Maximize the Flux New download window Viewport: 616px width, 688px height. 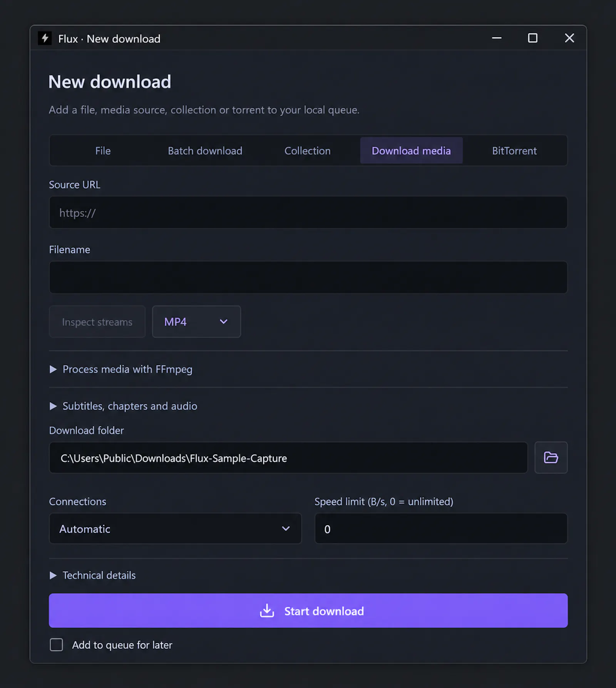pyautogui.click(x=532, y=38)
